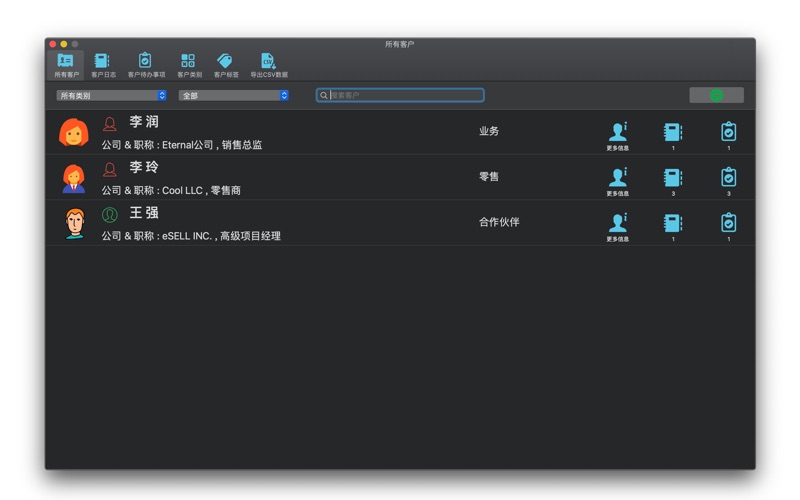
Task: Show 更多信息 for 李润
Action: point(618,132)
